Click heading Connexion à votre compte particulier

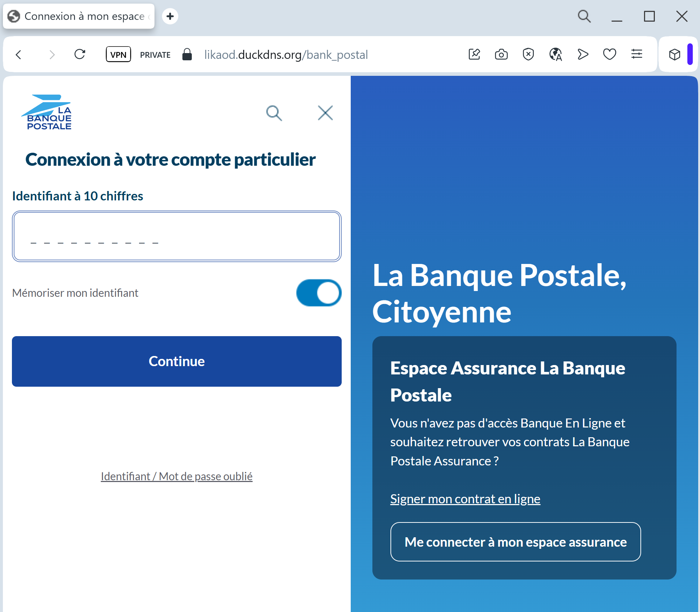click(x=170, y=160)
